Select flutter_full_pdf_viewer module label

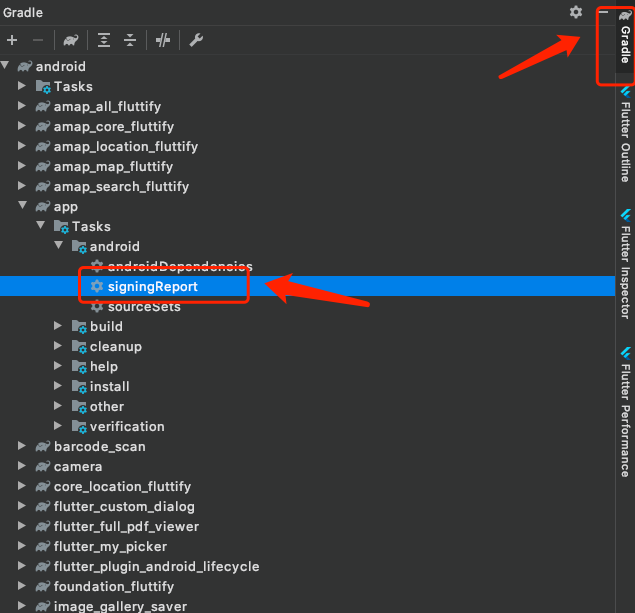[126, 527]
